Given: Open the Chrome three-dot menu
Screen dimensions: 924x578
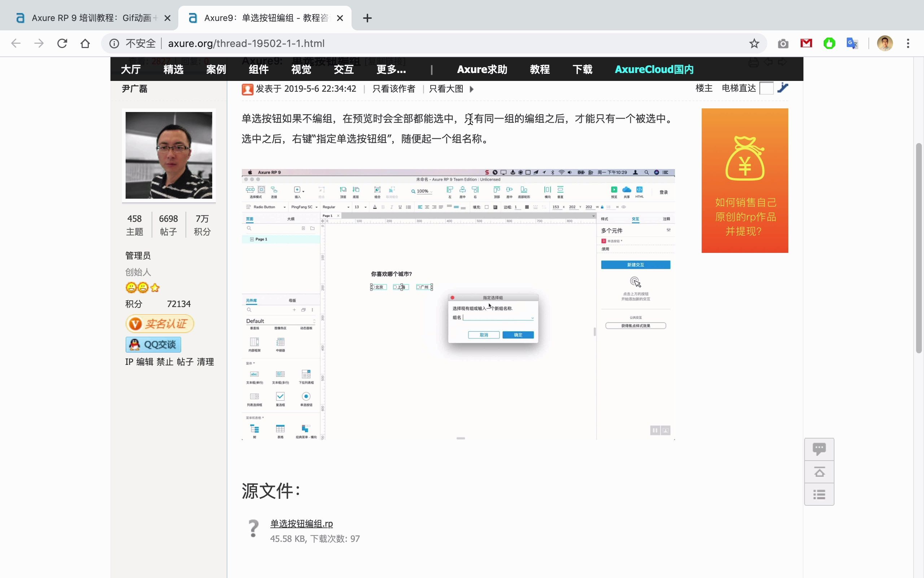Looking at the screenshot, I should click(x=908, y=43).
